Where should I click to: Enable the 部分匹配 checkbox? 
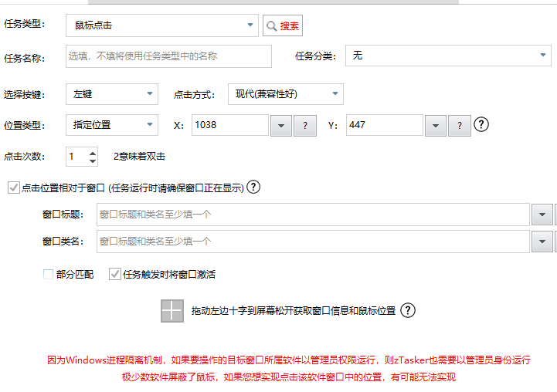[x=49, y=274]
